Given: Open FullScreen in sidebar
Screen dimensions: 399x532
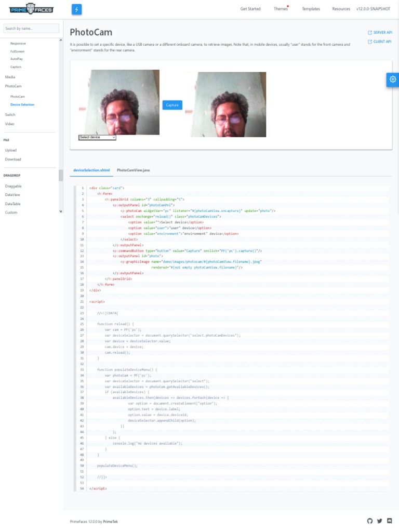Looking at the screenshot, I should point(17,51).
